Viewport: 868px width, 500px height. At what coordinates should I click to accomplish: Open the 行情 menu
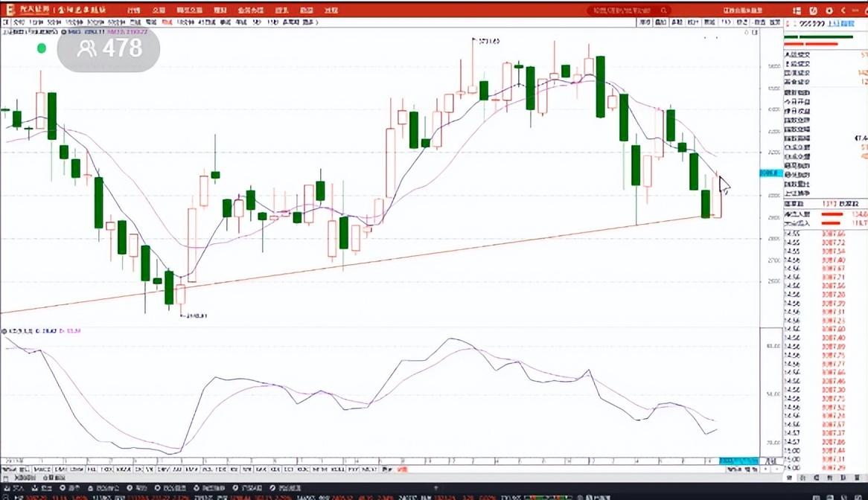pos(133,10)
